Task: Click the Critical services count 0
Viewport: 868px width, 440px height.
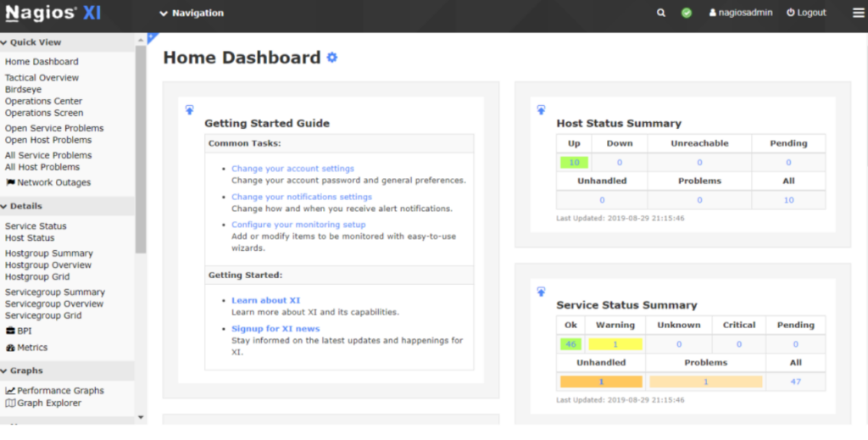Action: point(739,344)
